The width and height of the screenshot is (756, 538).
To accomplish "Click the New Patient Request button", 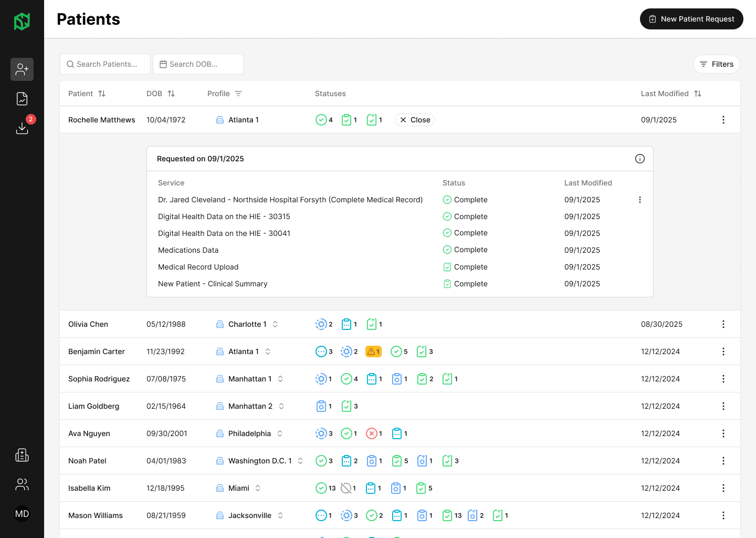I will (x=691, y=18).
